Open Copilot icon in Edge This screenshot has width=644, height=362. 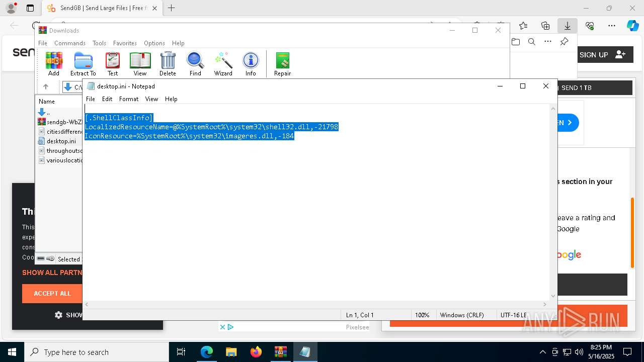click(632, 26)
